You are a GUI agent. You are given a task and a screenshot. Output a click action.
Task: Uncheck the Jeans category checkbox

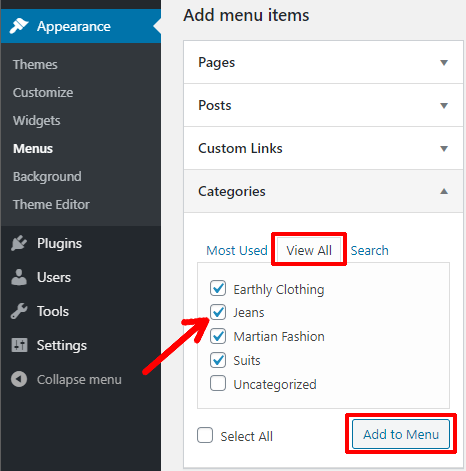(x=218, y=312)
